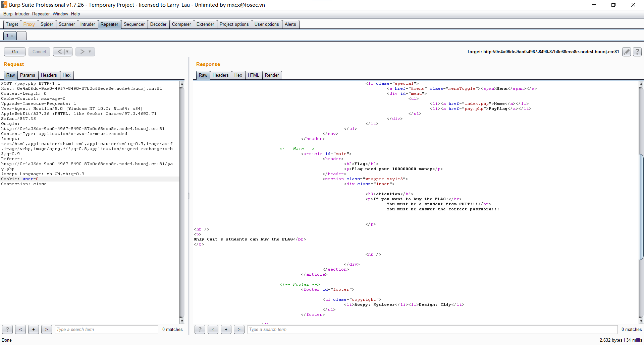Click the request search plus options button

pyautogui.click(x=34, y=329)
